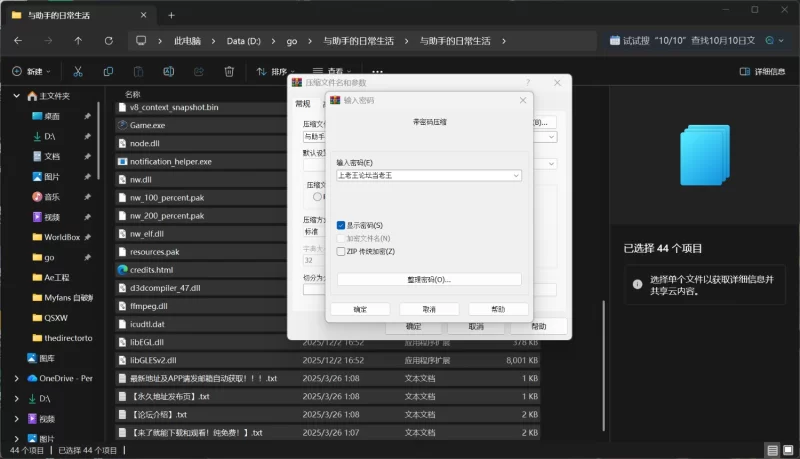
Task: Click the Cut scissors icon in Explorer toolbar
Action: (78, 72)
